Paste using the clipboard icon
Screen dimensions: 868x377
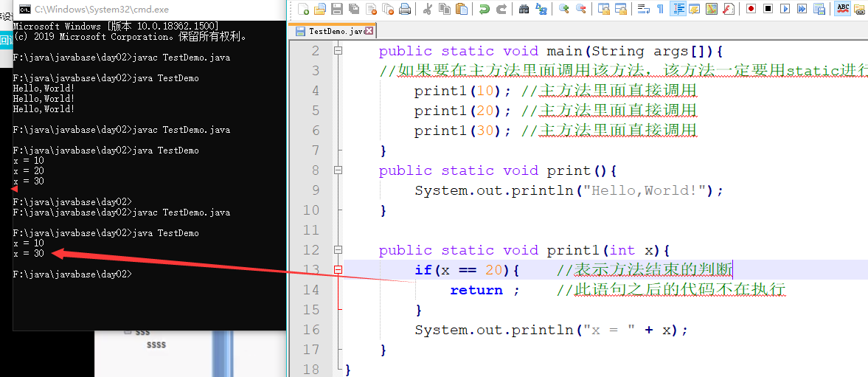[x=461, y=9]
